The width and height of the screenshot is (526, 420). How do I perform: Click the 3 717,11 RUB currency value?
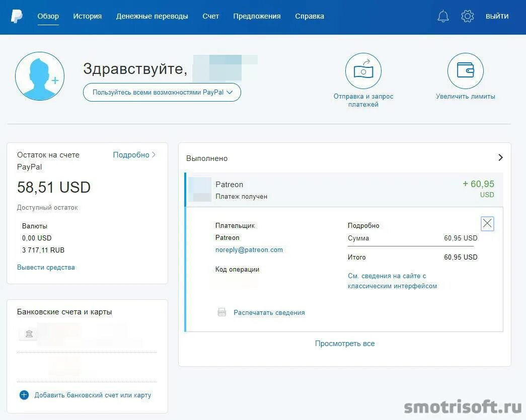pyautogui.click(x=43, y=250)
